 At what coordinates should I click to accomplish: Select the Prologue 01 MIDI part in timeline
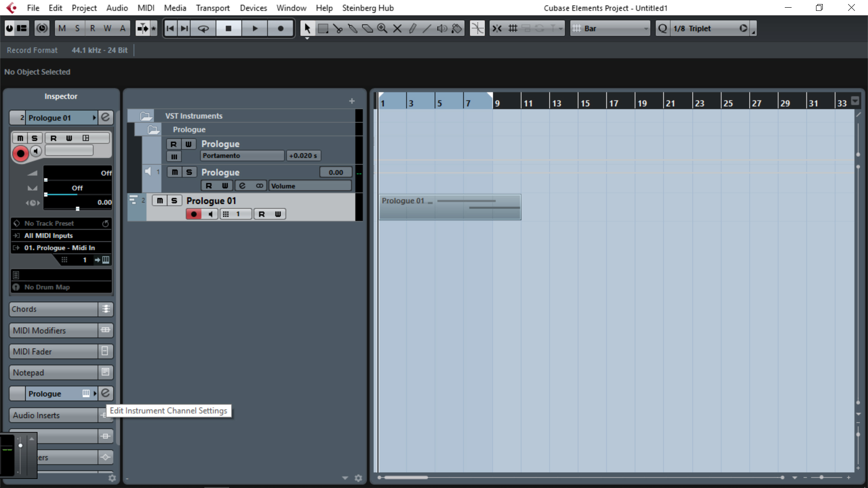(x=450, y=207)
